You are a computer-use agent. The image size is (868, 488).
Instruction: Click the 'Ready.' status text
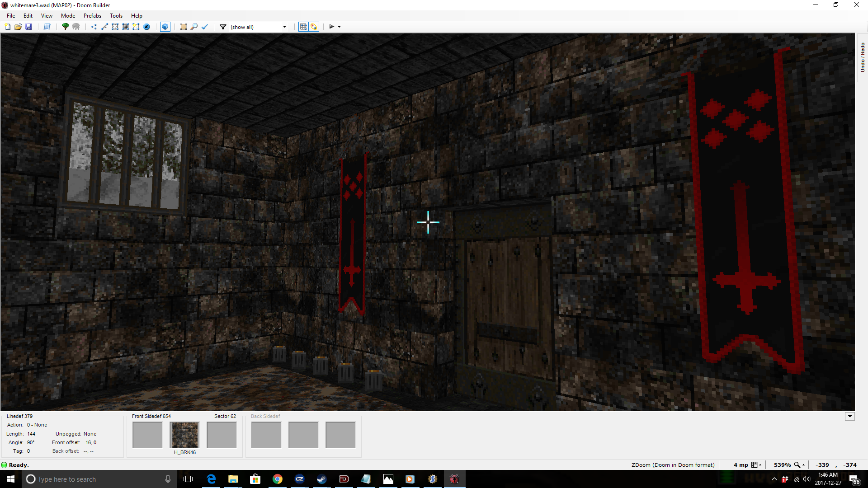(x=19, y=465)
